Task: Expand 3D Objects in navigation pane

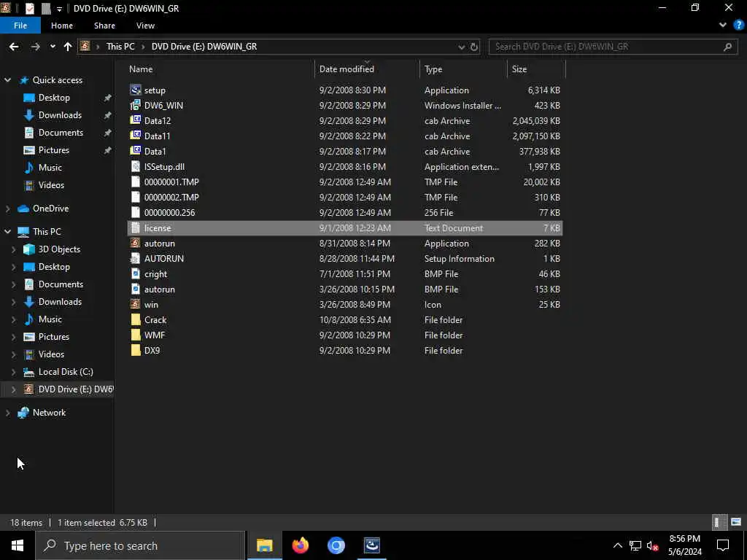Action: point(13,249)
